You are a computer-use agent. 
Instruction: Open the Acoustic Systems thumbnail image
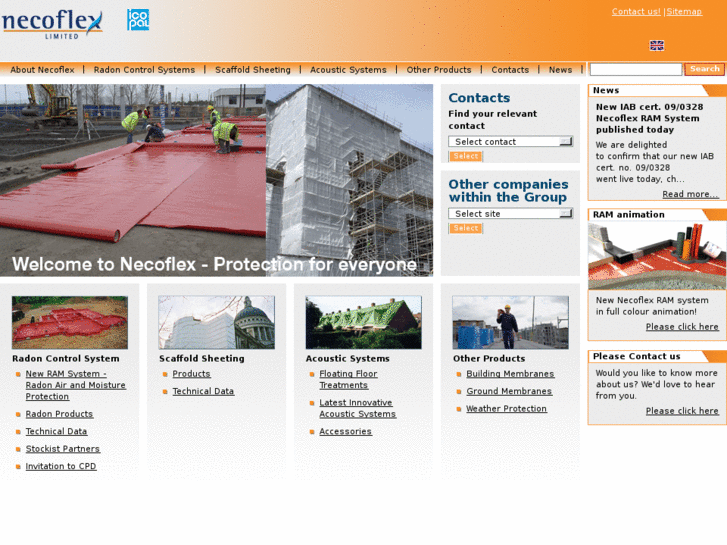[x=364, y=322]
